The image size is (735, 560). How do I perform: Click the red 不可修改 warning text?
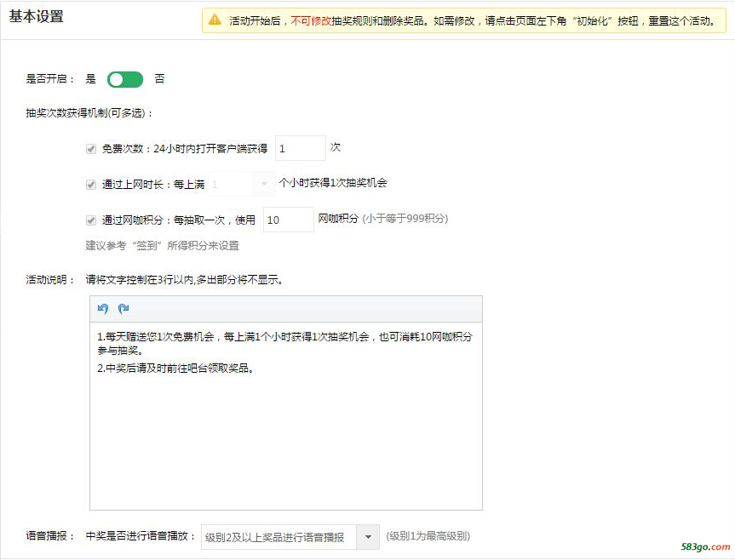311,21
